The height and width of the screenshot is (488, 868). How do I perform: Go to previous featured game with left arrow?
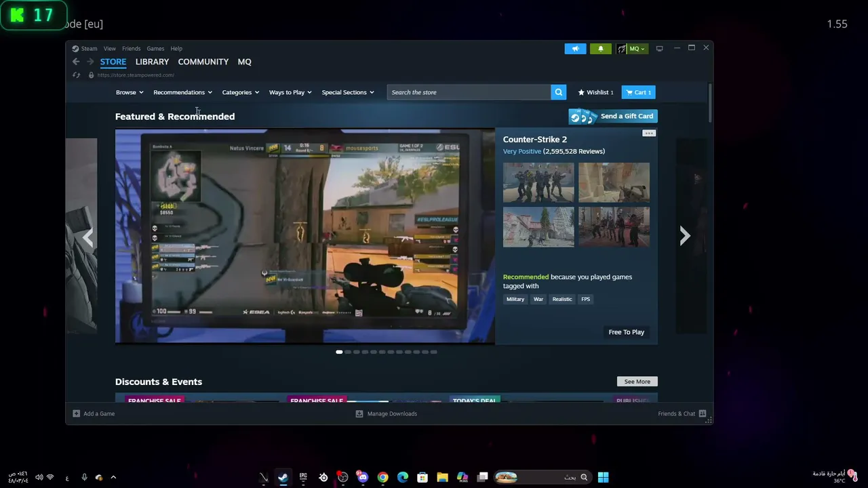[x=87, y=237]
